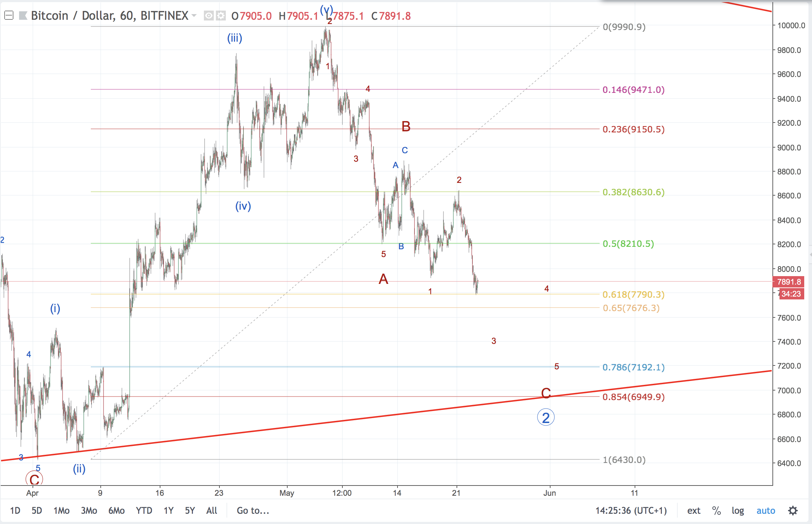Select the 1Y time range

169,511
